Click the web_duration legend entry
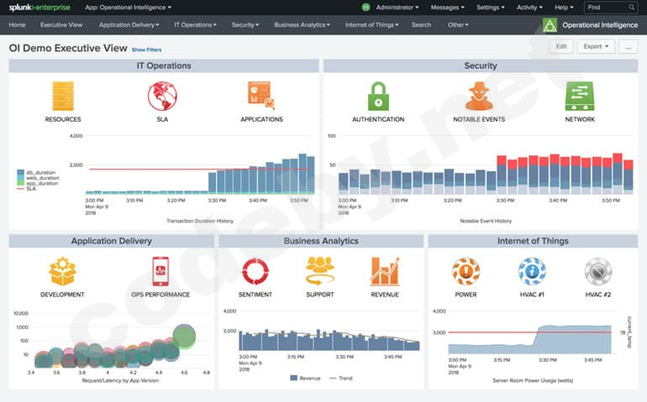Screen dimensions: 647x402 coord(38,178)
